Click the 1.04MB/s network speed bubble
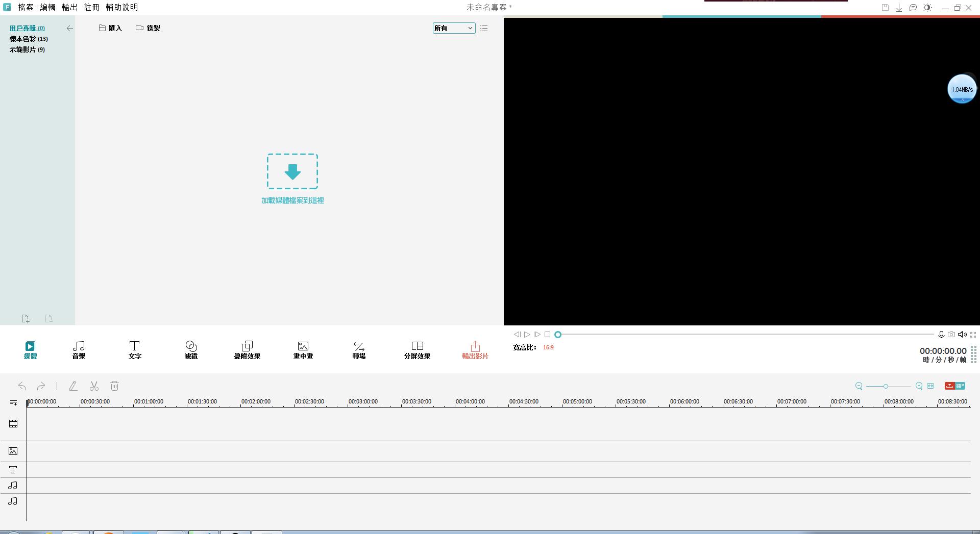980x534 pixels. (x=962, y=89)
